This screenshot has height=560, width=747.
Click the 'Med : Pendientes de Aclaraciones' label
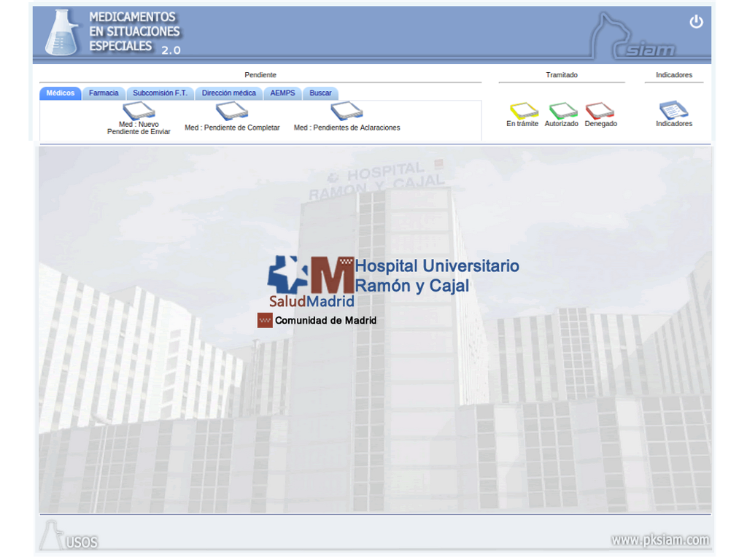click(x=347, y=128)
